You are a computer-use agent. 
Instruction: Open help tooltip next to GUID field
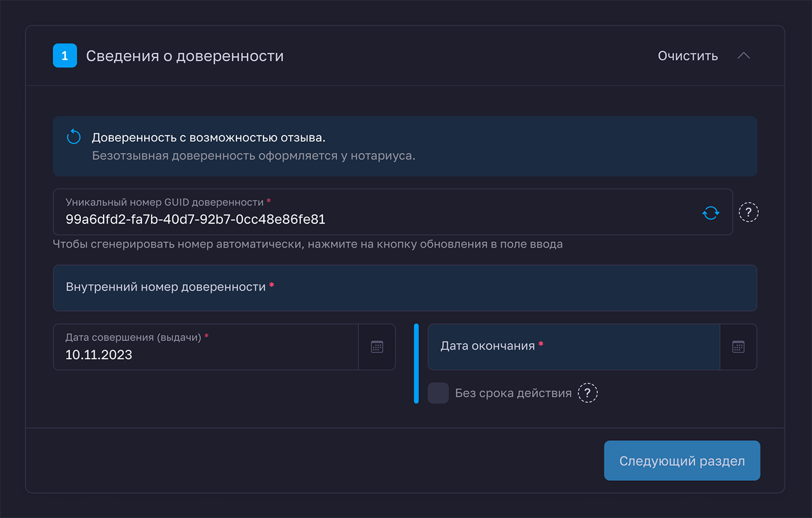pyautogui.click(x=748, y=212)
